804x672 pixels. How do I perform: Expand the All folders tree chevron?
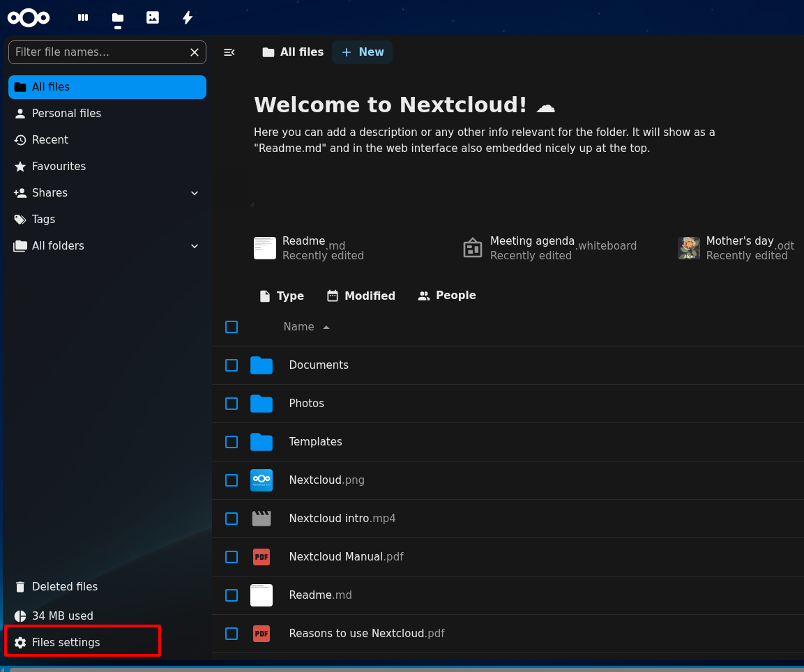coord(195,246)
